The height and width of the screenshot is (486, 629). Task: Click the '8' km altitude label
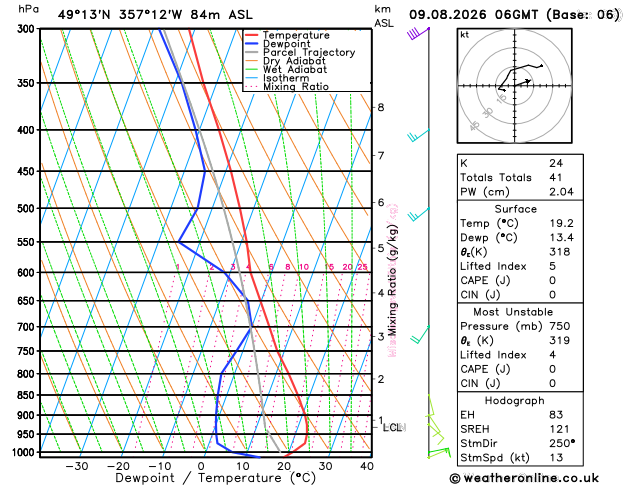point(381,107)
